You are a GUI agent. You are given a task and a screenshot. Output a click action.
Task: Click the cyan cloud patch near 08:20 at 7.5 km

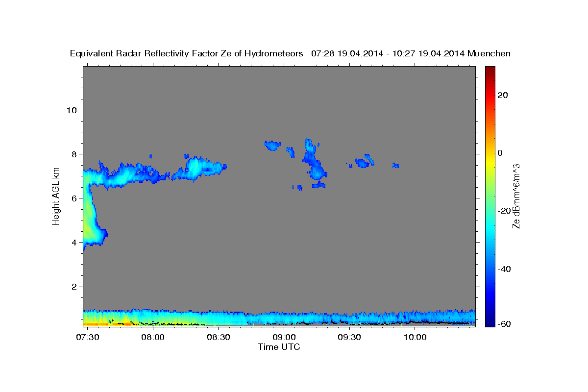coord(196,167)
